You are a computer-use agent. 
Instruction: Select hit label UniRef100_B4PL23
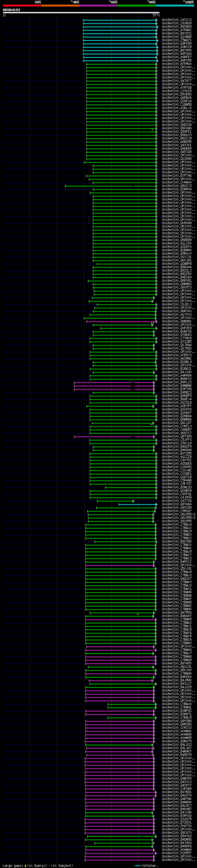pyautogui.click(x=177, y=382)
